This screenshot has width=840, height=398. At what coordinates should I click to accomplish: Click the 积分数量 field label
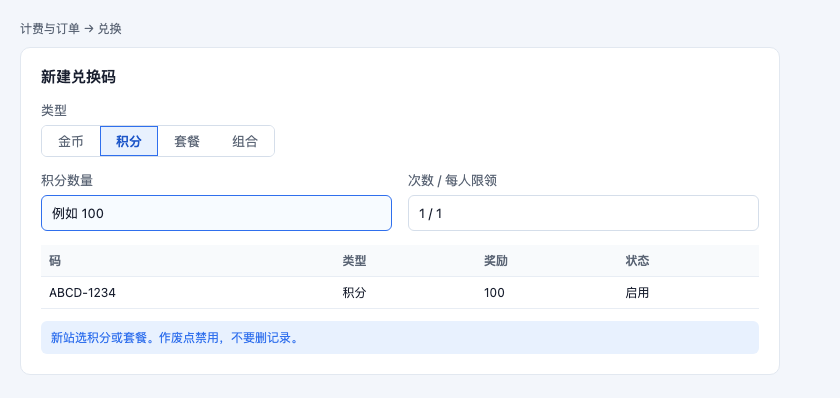click(67, 181)
